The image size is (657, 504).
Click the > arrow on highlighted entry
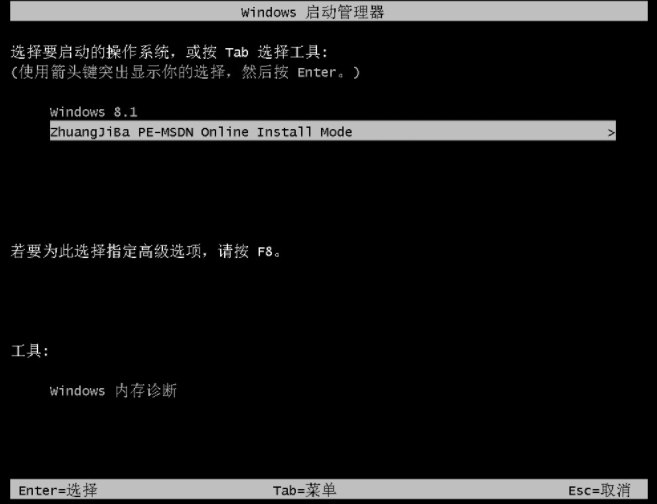pyautogui.click(x=611, y=132)
